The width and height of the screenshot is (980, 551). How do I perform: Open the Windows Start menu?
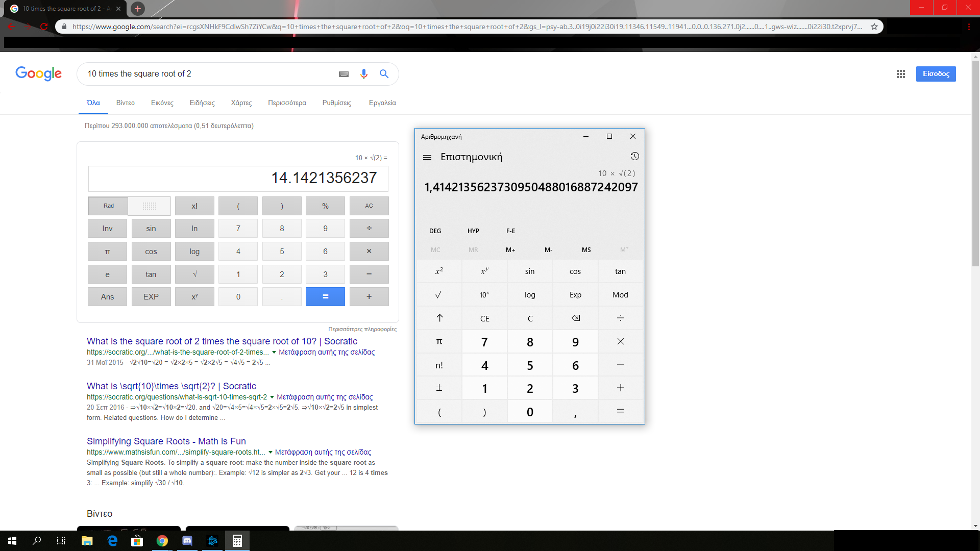[x=12, y=541]
